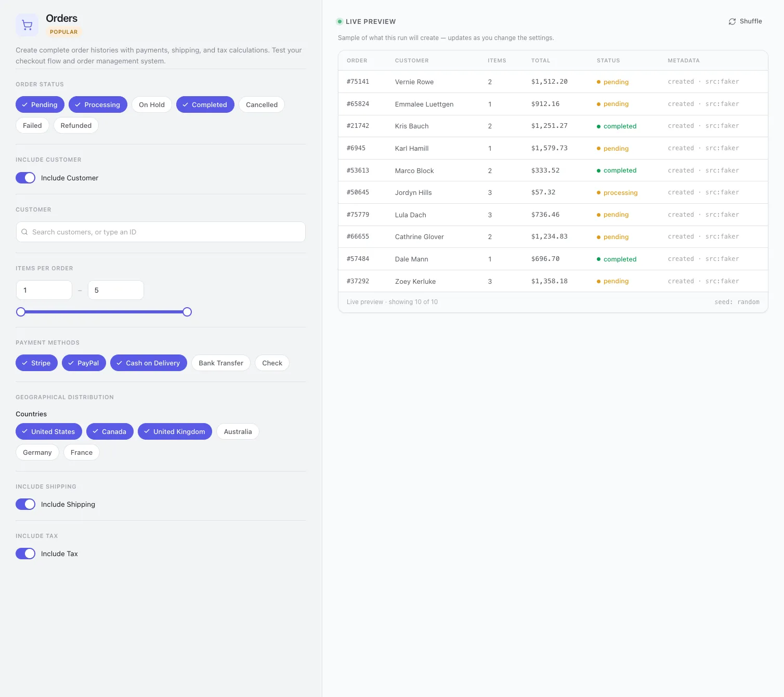Focus the customer search field
784x697 pixels.
pyautogui.click(x=161, y=232)
